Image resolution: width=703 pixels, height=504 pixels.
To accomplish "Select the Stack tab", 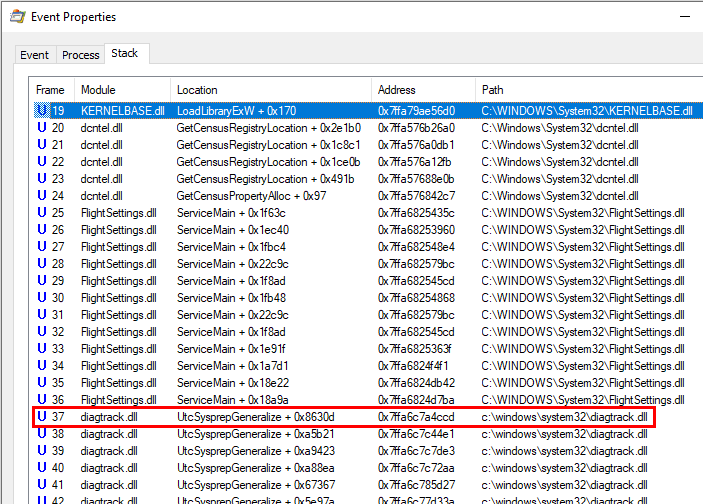I will click(x=125, y=53).
